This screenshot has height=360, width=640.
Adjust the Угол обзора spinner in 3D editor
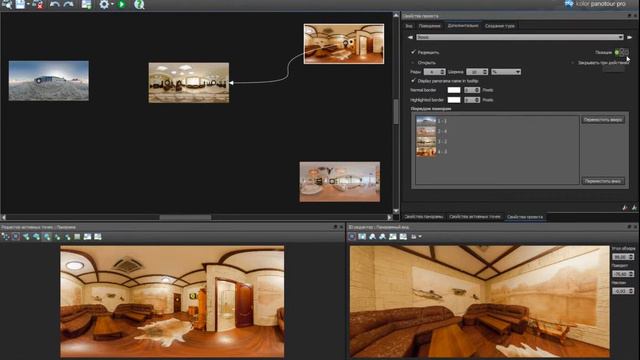tap(623, 257)
